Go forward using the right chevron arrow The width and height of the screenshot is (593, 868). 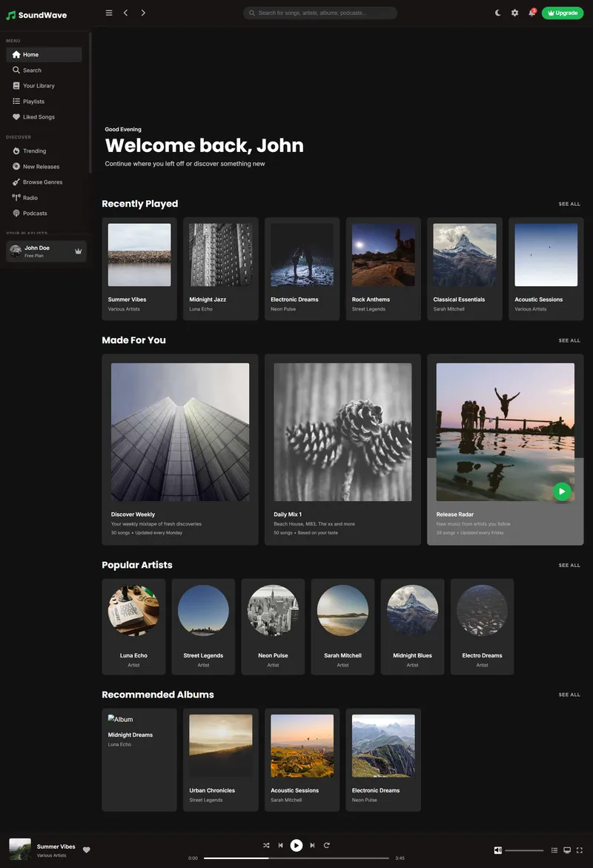coord(143,13)
